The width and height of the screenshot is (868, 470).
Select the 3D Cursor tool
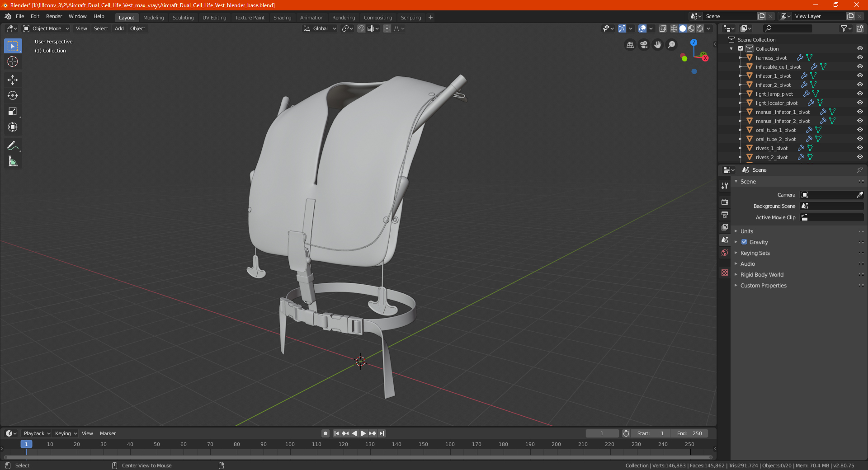tap(13, 62)
